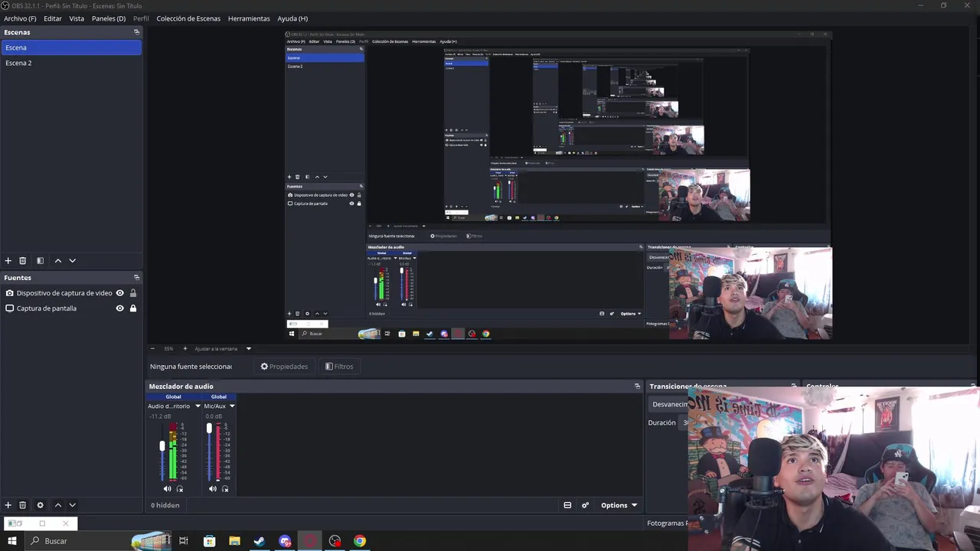Open the Audio del escritorio channel menu arrow

click(x=198, y=406)
